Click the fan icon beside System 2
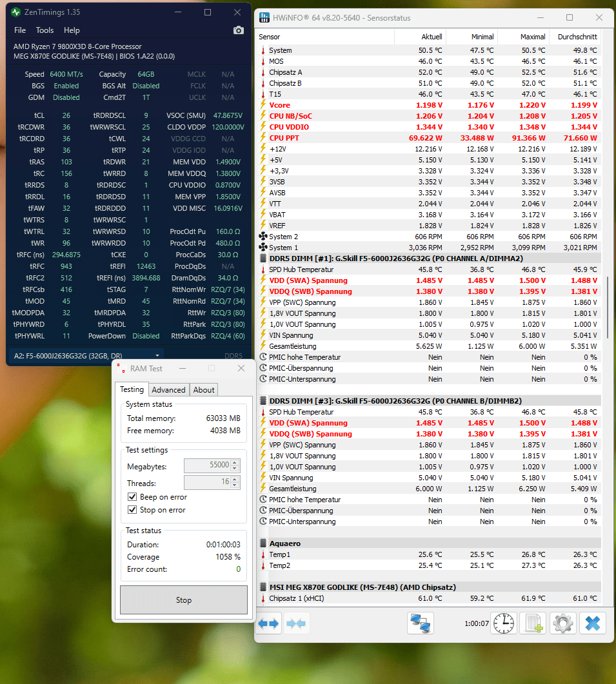This screenshot has height=684, width=616. tap(263, 237)
